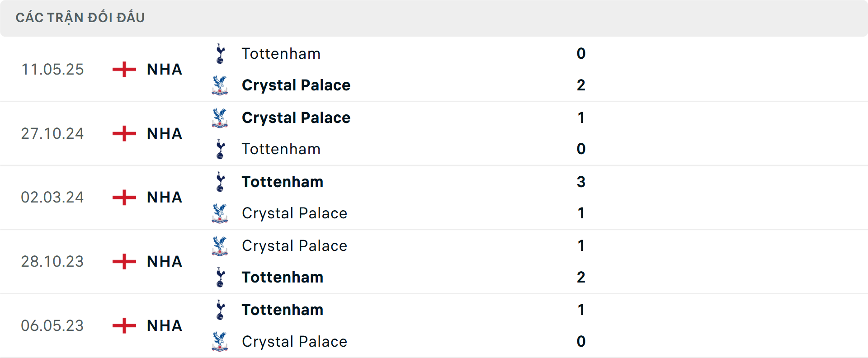Select the Crystal Palace logo in the 06.05.23 row
868x358 pixels.
coord(220,341)
